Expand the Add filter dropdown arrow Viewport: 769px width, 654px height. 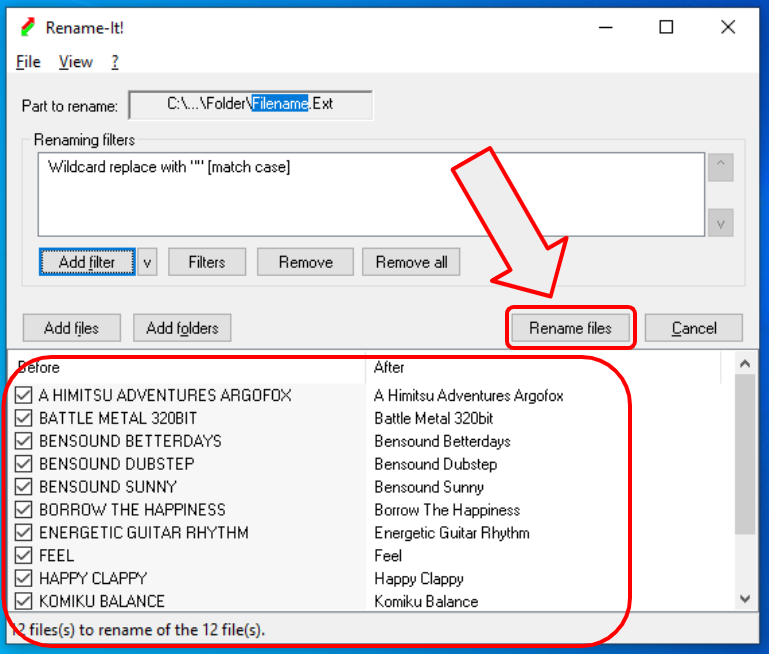coord(147,262)
